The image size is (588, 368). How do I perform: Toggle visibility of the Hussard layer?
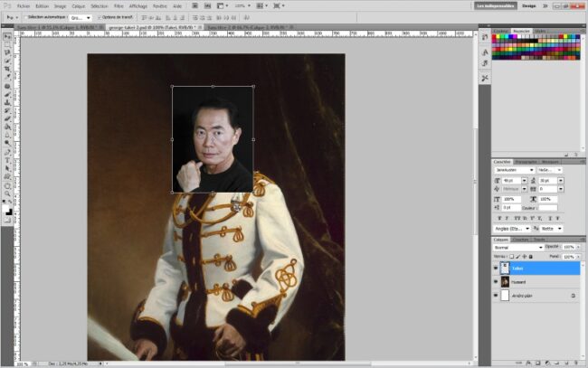(x=496, y=282)
